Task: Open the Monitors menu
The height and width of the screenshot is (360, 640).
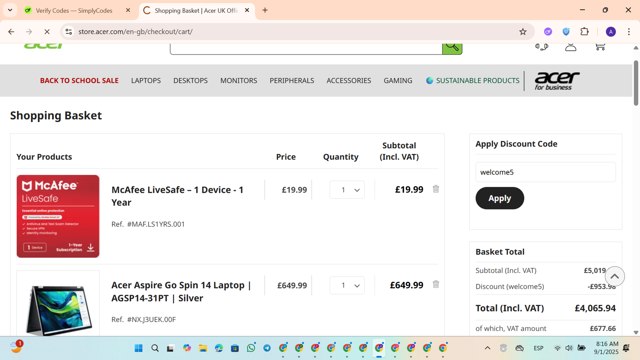Action: tap(238, 80)
